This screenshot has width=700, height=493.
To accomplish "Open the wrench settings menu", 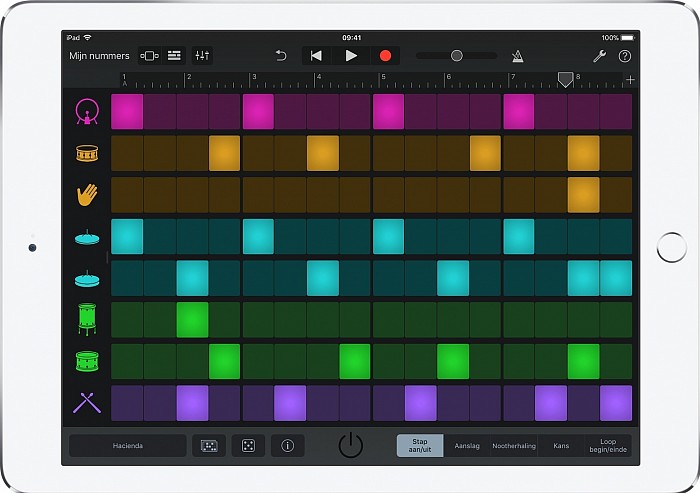I will [599, 56].
